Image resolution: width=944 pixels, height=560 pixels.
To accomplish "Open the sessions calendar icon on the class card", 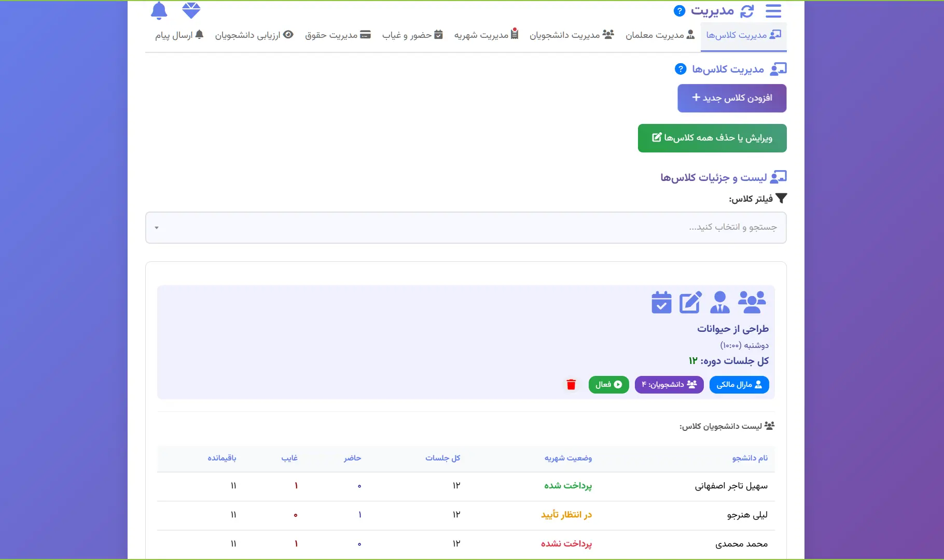I will (661, 302).
